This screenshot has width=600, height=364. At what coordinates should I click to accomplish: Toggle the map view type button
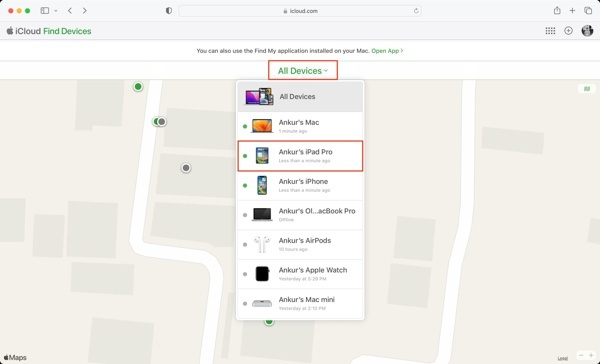coord(587,89)
